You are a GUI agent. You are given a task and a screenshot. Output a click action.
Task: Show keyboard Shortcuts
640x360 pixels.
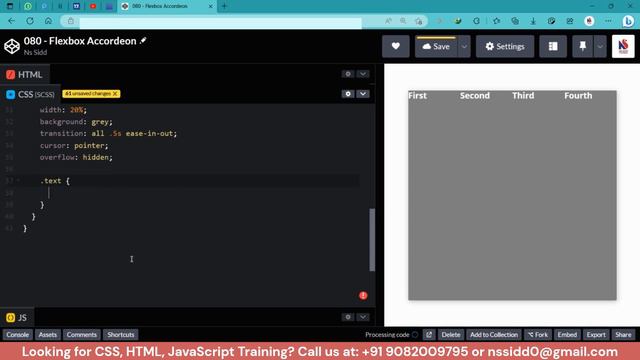point(121,335)
